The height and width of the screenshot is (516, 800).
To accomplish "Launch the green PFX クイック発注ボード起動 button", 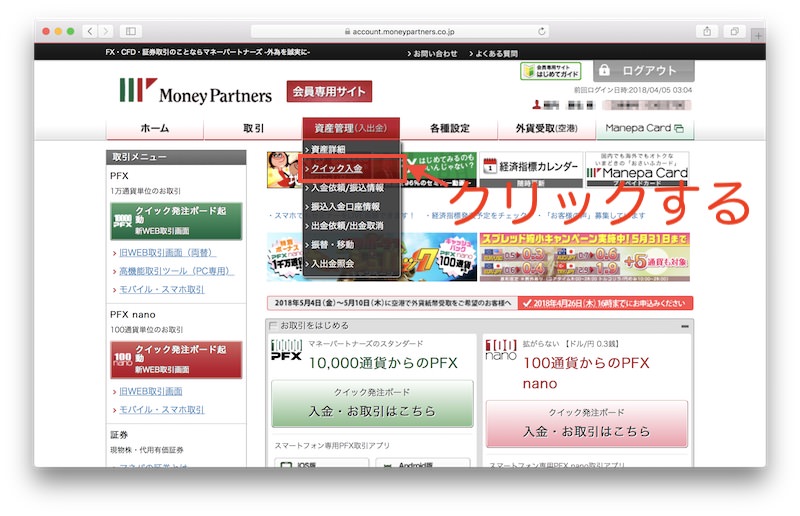I will tap(176, 221).
